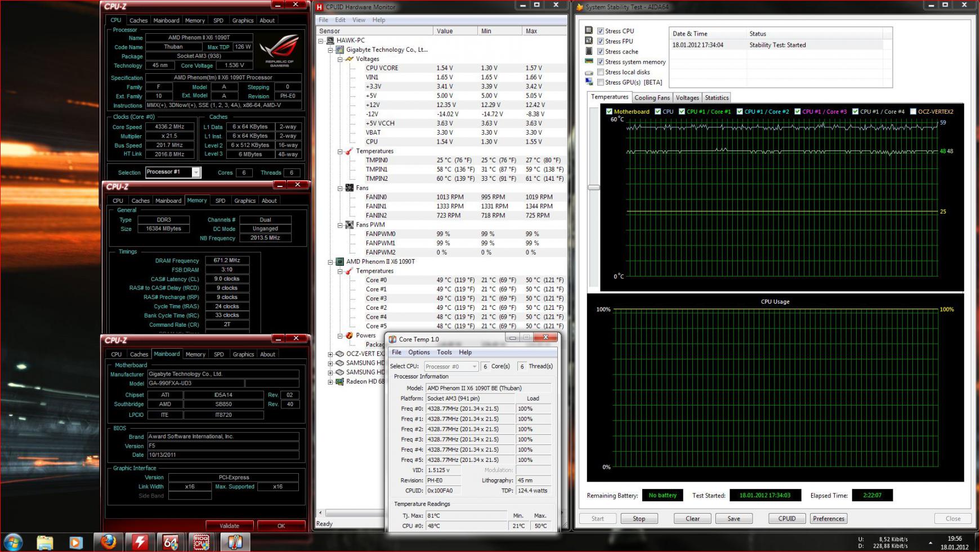Collapse the Gigabyte Technology tree node

[330, 50]
